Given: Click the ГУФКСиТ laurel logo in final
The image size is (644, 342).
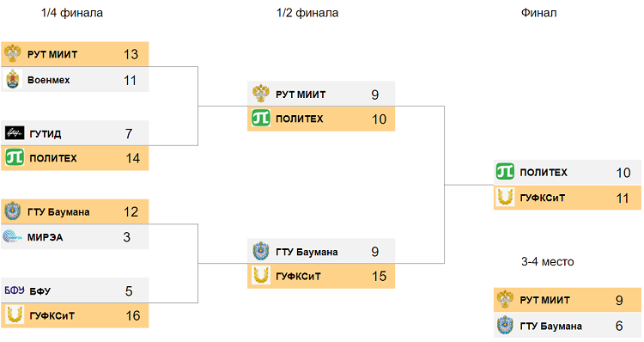Looking at the screenshot, I should [x=505, y=197].
